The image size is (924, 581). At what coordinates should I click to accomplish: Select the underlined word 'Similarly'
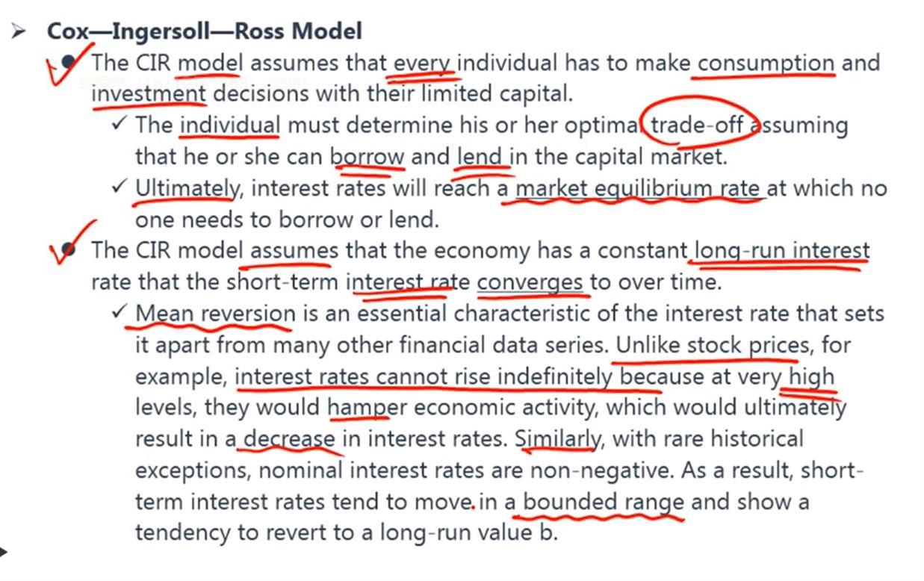pyautogui.click(x=556, y=440)
